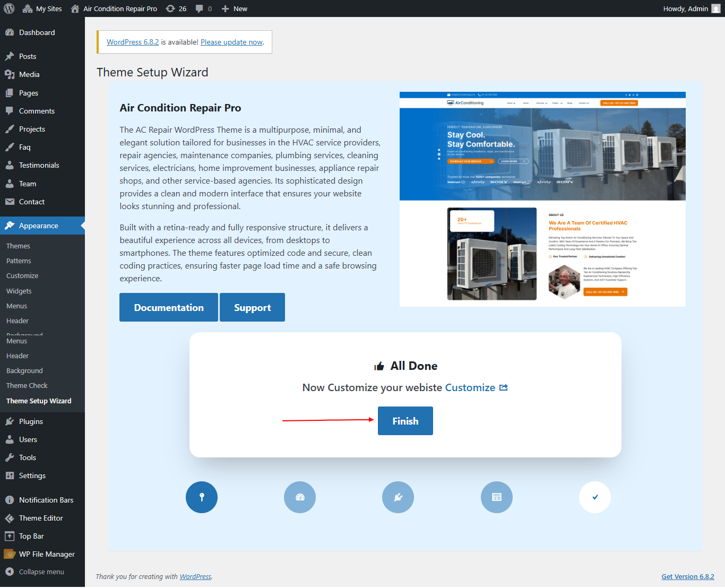Click the Customize link in All Done box

click(x=470, y=387)
